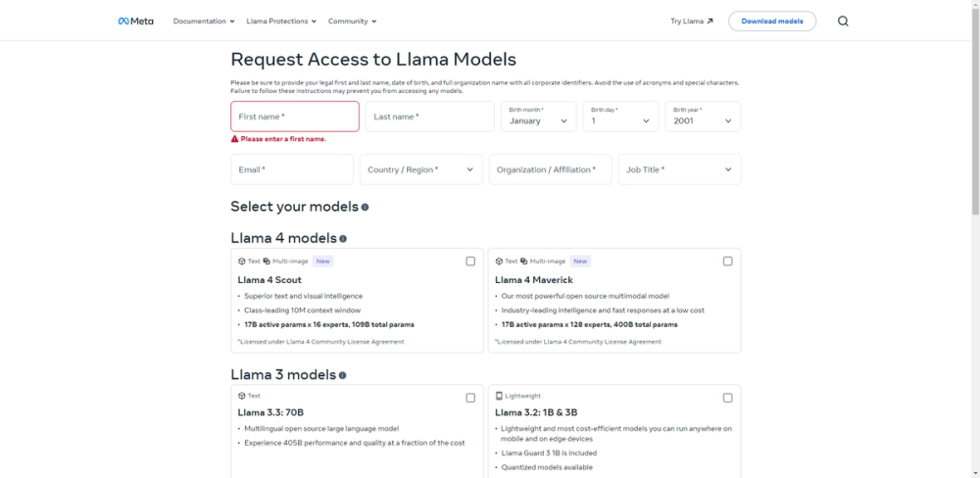Click the red warning icon under First name

click(x=234, y=139)
